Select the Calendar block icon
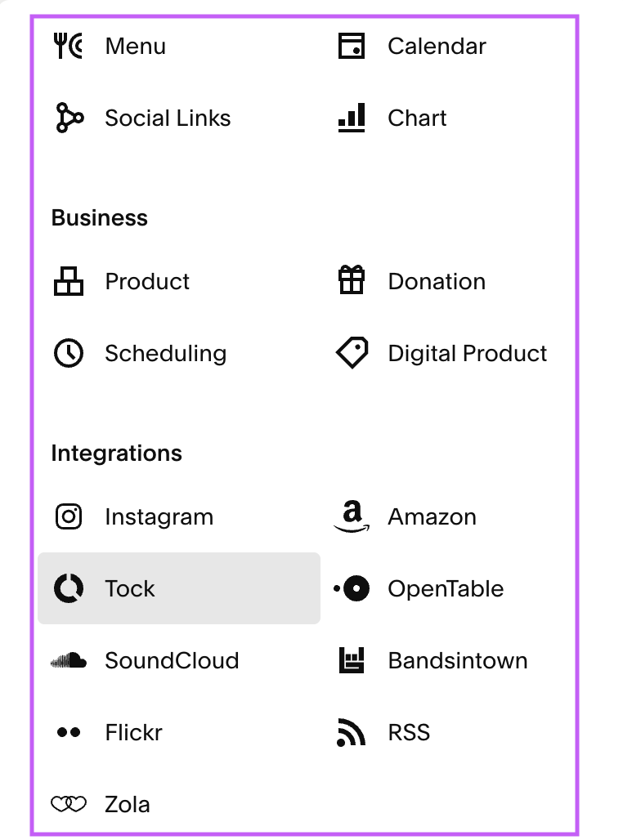This screenshot has height=840, width=623. click(x=352, y=46)
